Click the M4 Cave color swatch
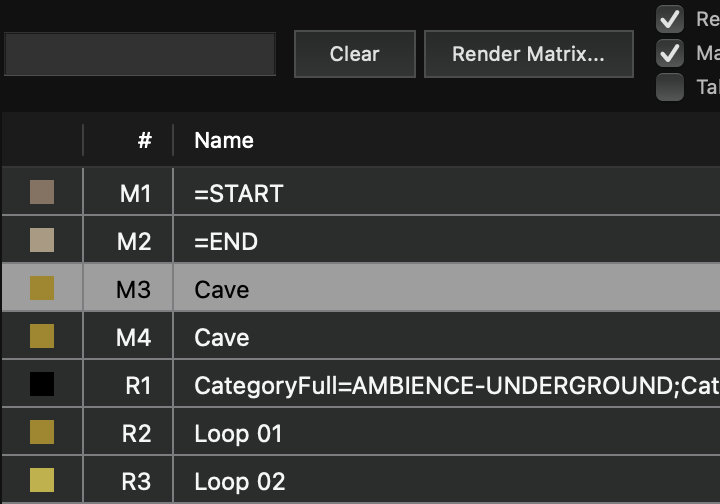 click(42, 337)
